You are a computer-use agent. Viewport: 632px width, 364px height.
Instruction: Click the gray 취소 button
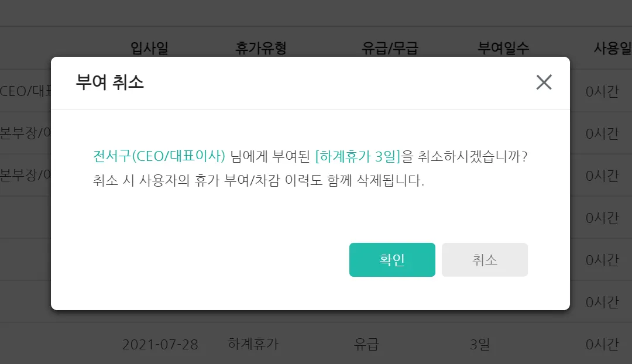[x=485, y=260]
